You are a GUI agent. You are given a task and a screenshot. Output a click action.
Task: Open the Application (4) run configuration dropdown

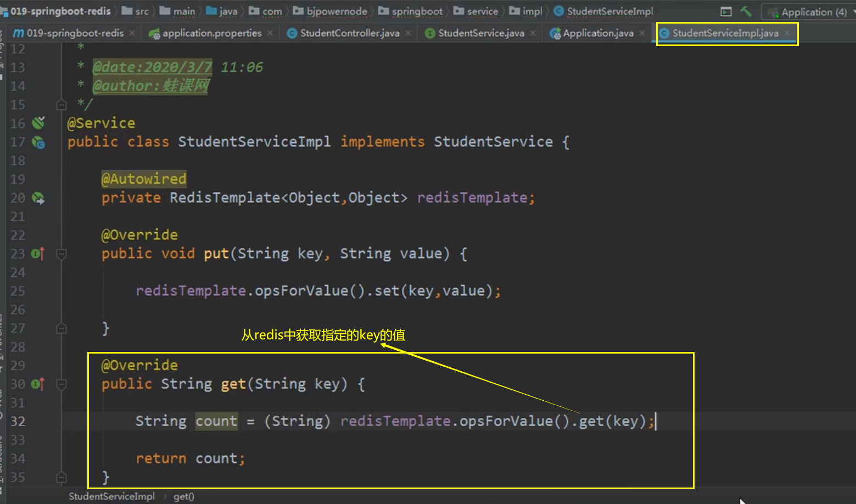coord(809,12)
